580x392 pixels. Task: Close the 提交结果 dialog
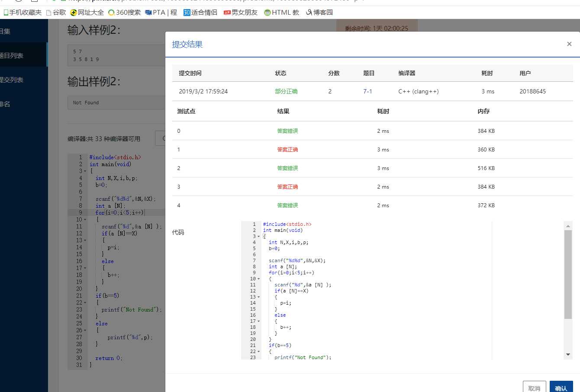click(x=569, y=44)
